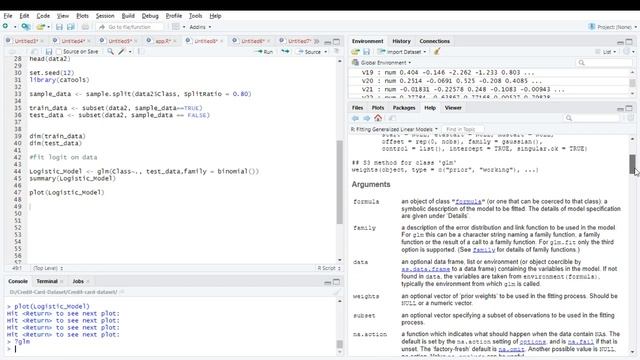Click the Find/Replace magnifier icon
Image resolution: width=640 pixels, height=360 pixels.
point(110,52)
